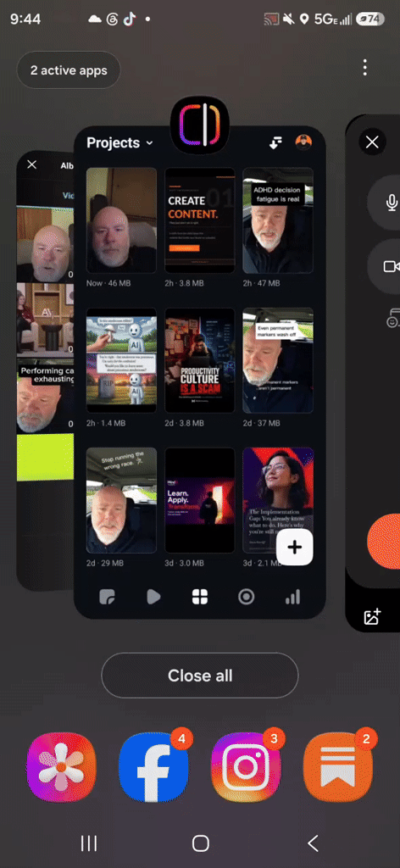The width and height of the screenshot is (400, 868).
Task: Tap the app icon above the Projects card
Action: pos(200,125)
